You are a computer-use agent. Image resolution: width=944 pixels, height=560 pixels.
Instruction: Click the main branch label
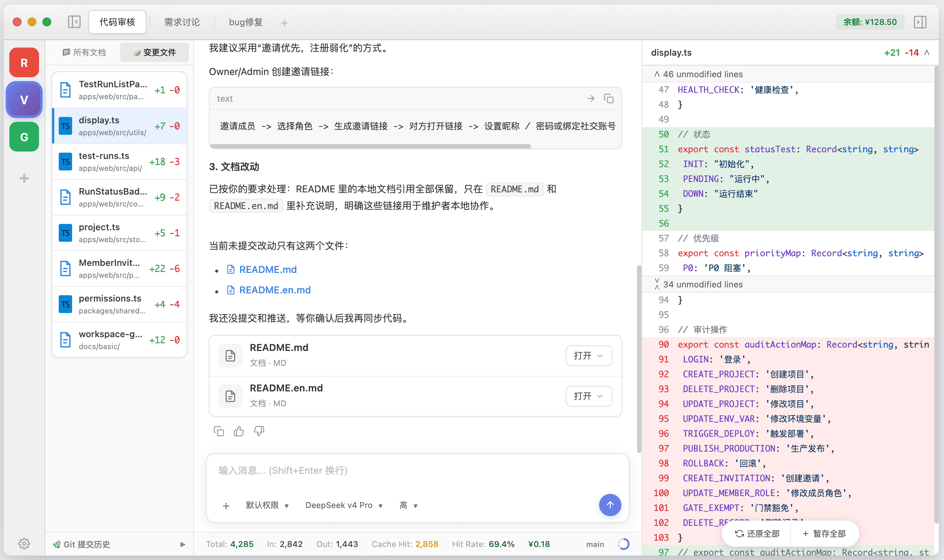click(x=595, y=544)
